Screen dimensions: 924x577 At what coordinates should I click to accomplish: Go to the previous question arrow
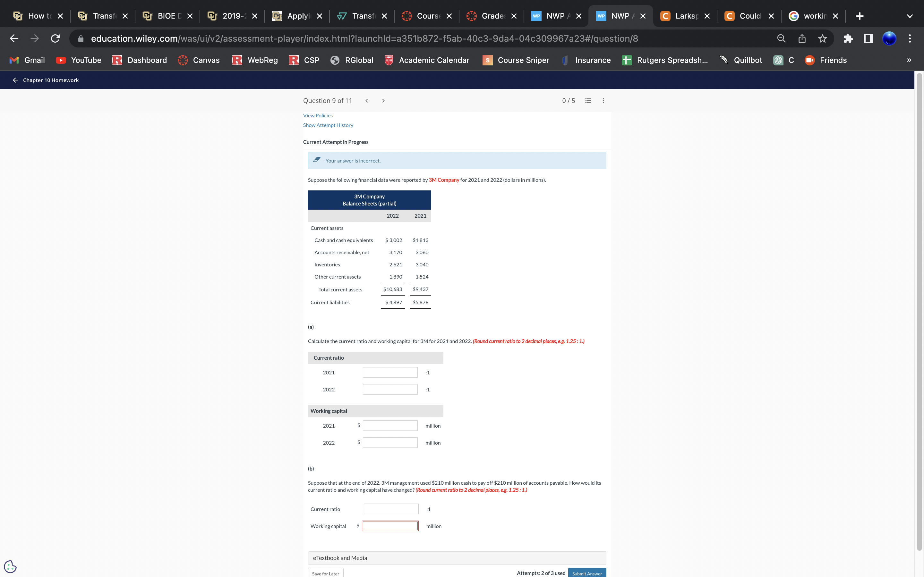click(366, 101)
